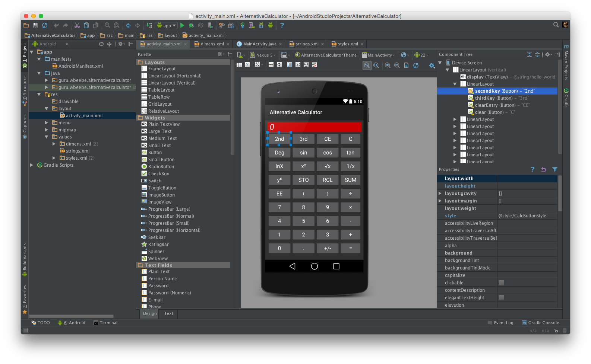The width and height of the screenshot is (591, 364).
Task: Click the properties filter funnel icon
Action: [555, 169]
